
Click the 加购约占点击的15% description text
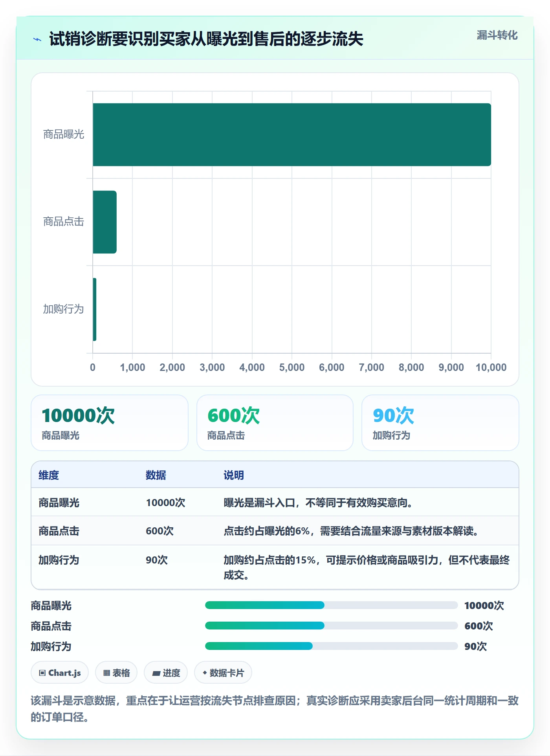(x=367, y=567)
